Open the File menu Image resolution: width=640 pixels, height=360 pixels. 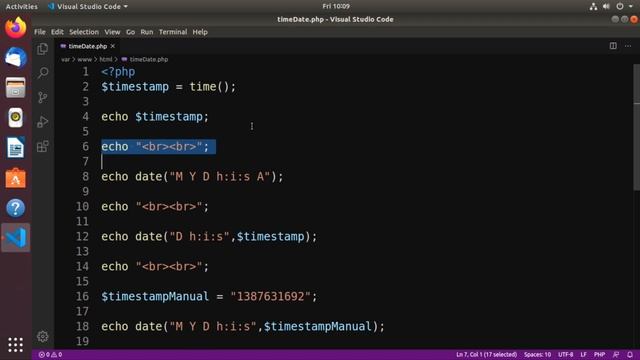(40, 32)
